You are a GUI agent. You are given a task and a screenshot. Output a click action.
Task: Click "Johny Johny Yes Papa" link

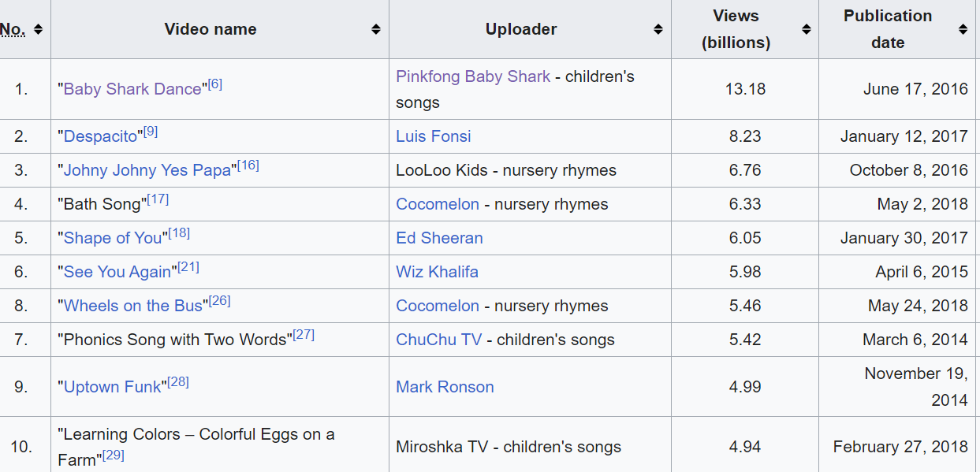tap(147, 170)
